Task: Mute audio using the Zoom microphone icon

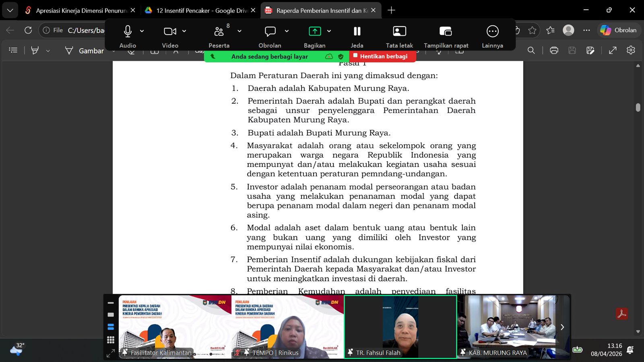Action: tap(128, 31)
